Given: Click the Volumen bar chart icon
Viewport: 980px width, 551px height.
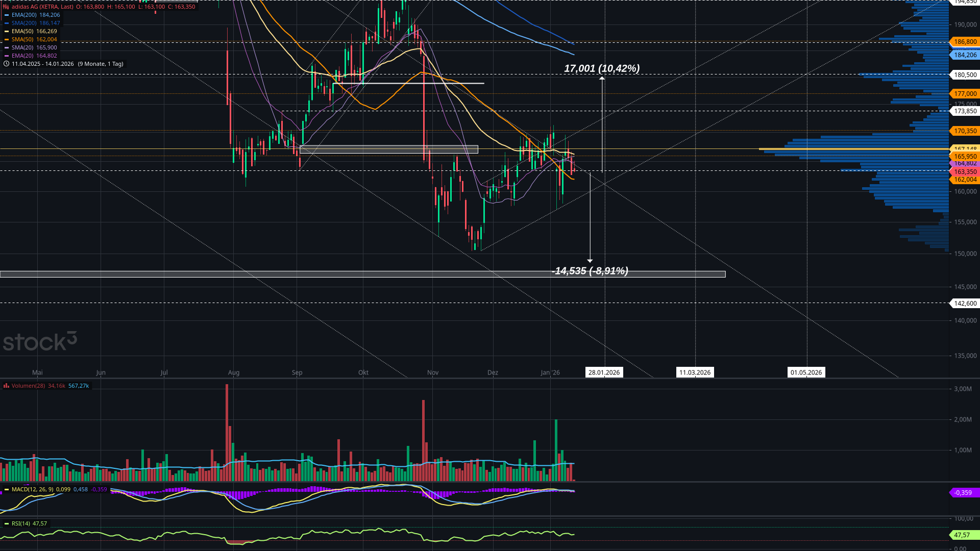Looking at the screenshot, I should pyautogui.click(x=6, y=386).
